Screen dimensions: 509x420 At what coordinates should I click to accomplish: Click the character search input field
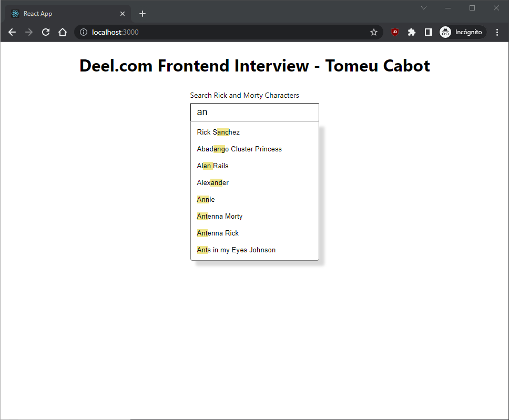coord(254,112)
